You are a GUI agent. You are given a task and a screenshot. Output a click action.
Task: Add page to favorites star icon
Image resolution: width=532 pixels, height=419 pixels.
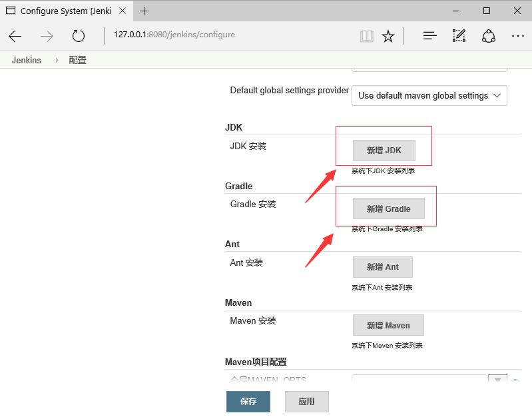pyautogui.click(x=388, y=36)
